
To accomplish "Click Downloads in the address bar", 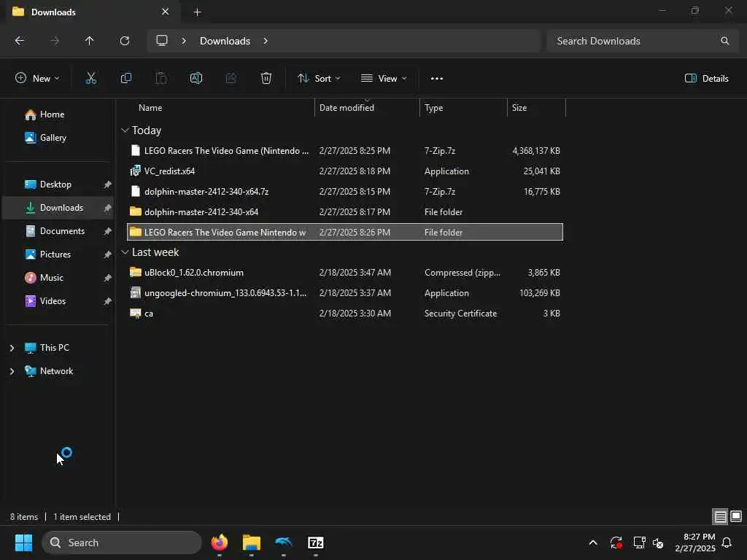I will point(225,41).
